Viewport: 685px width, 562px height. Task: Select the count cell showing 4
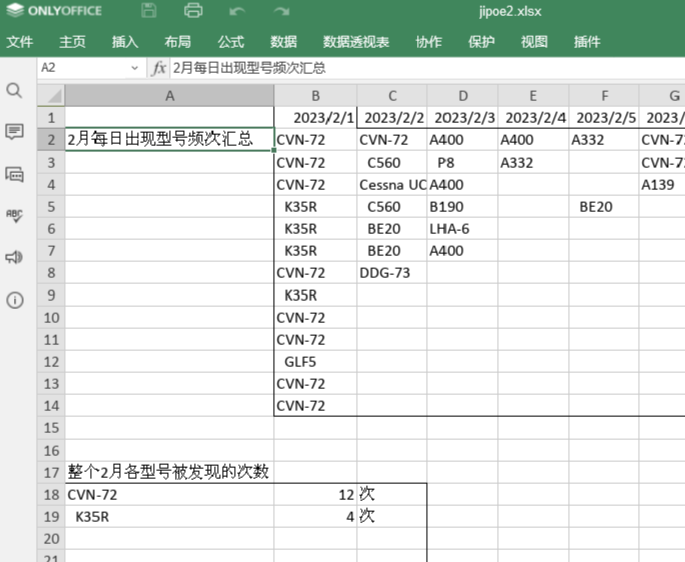[x=315, y=517]
